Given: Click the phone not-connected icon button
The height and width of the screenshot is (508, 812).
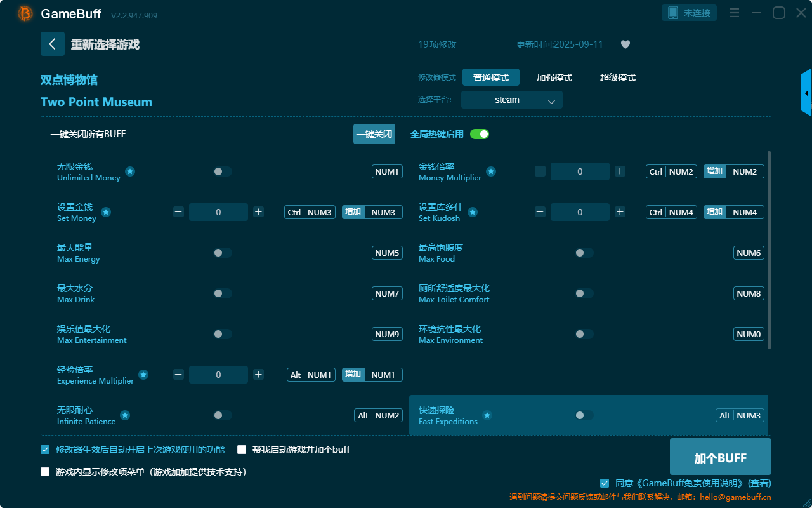Looking at the screenshot, I should pos(690,13).
